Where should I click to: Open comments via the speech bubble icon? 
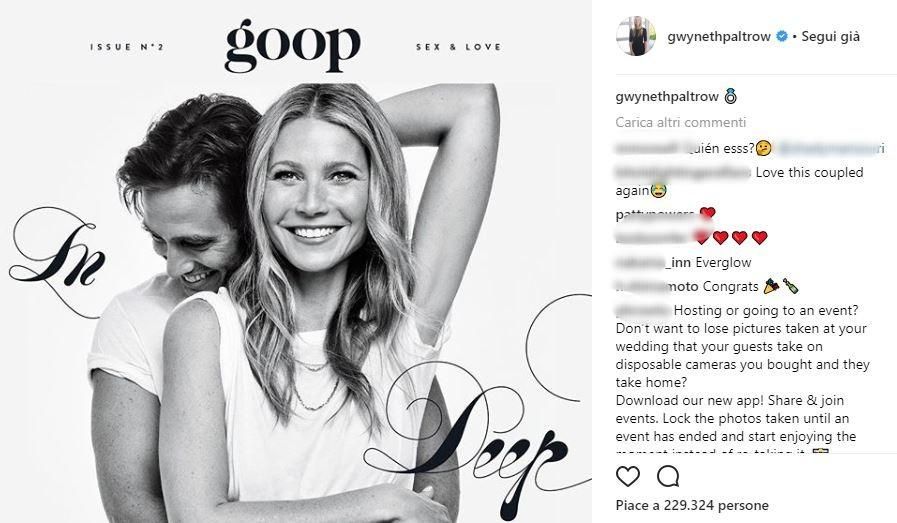(668, 476)
